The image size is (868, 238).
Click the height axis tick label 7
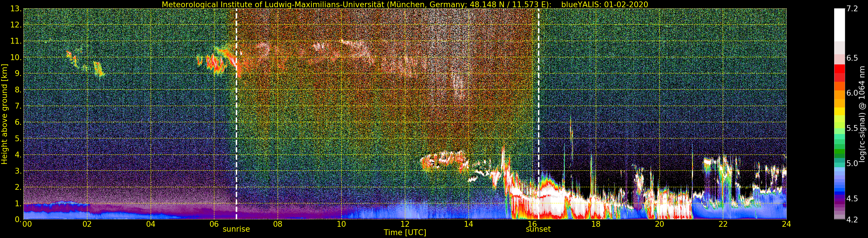click(x=18, y=106)
